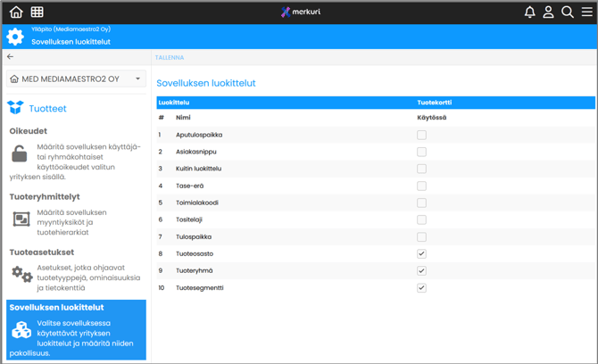This screenshot has height=364, width=598.
Task: Open the user profile icon
Action: click(x=548, y=12)
